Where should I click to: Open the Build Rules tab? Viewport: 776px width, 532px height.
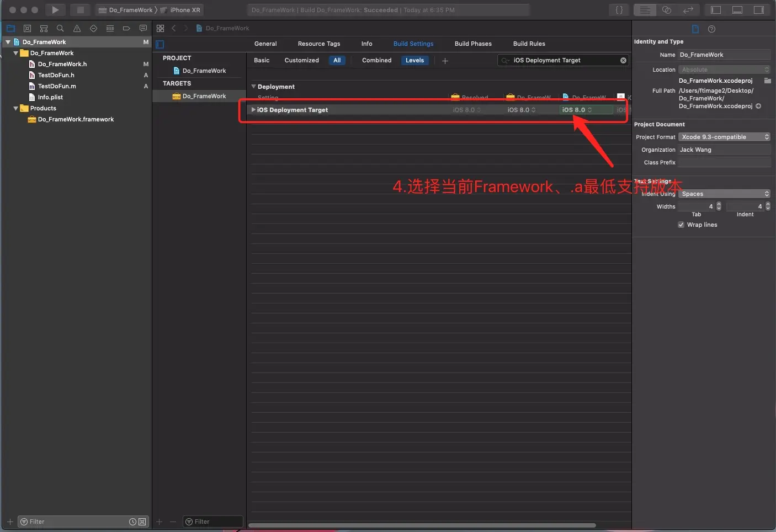529,44
